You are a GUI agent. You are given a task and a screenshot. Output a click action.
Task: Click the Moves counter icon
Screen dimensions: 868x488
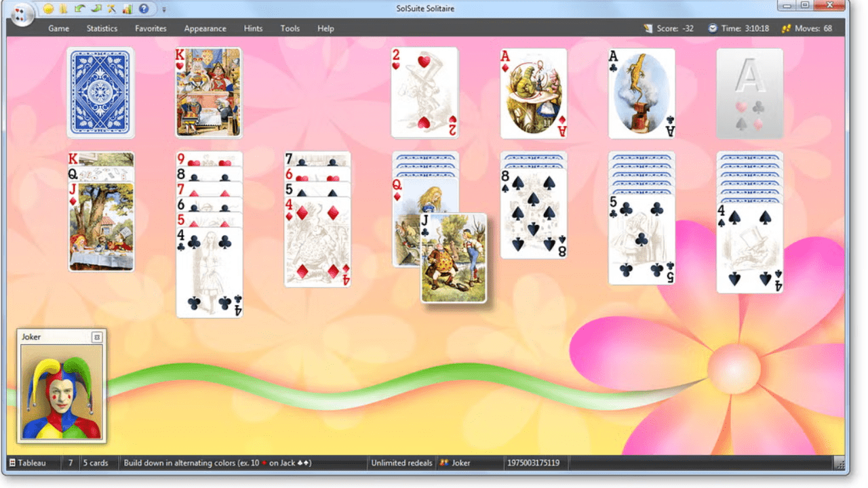click(x=786, y=28)
